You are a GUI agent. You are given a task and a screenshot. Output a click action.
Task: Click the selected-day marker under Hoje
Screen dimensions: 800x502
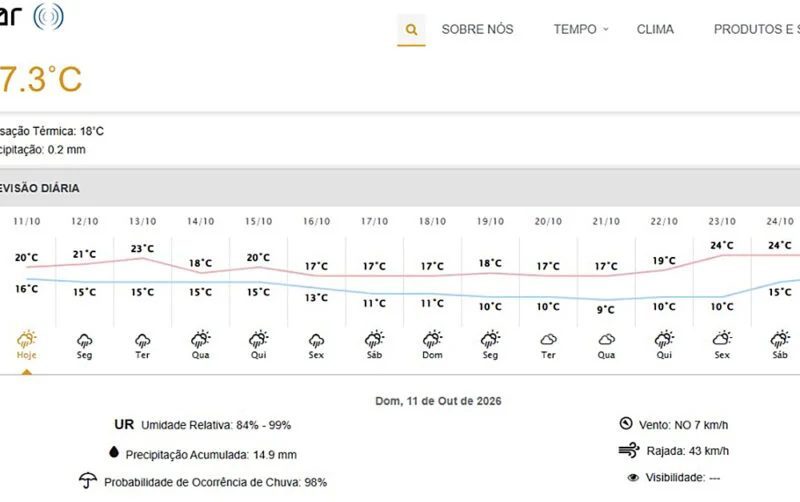(x=27, y=372)
